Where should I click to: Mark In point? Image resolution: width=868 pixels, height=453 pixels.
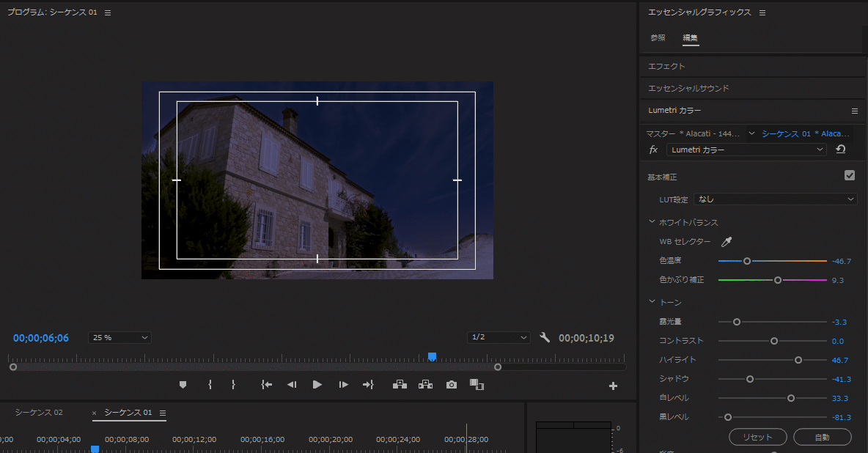[x=210, y=384]
